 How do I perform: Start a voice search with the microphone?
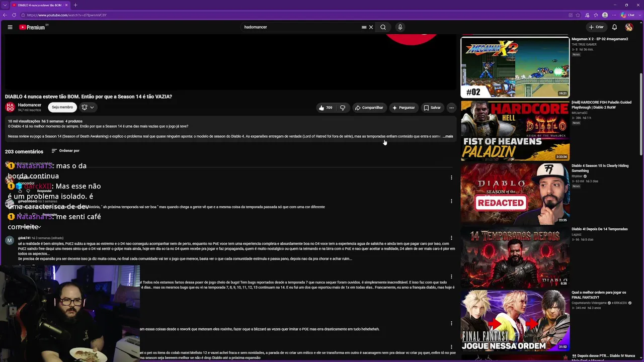pyautogui.click(x=400, y=27)
